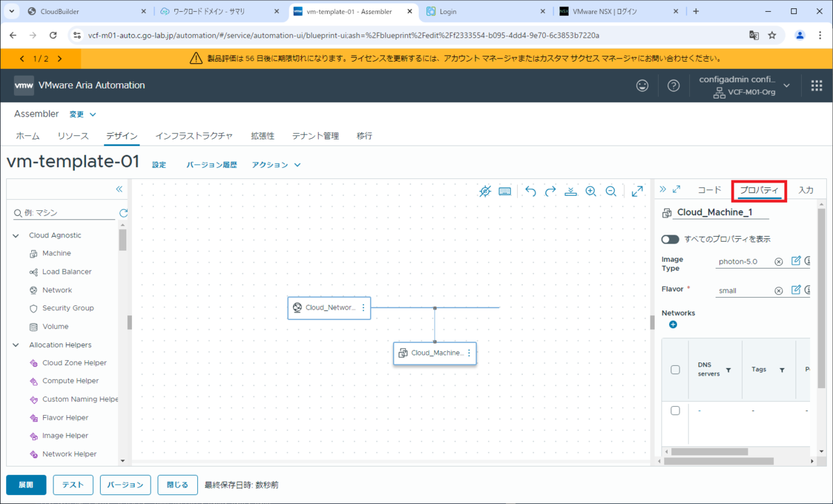Collapse the right properties panel with double chevron

click(x=663, y=189)
